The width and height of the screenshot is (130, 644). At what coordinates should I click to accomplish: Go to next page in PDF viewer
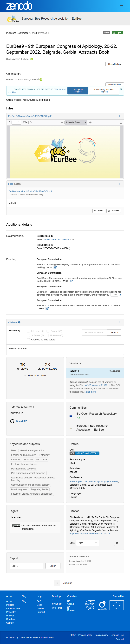pyautogui.click(x=31, y=122)
